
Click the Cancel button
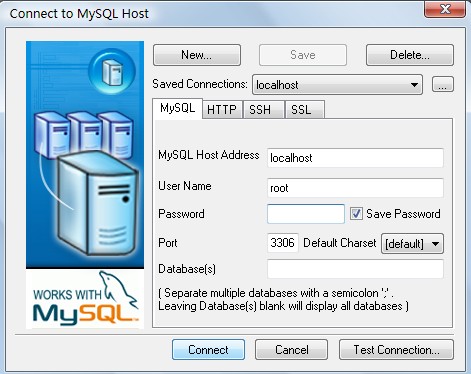291,350
